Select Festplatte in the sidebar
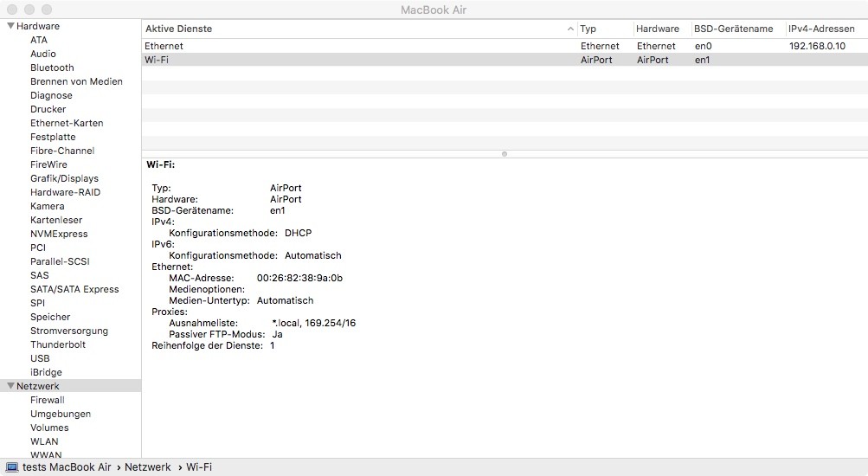868x476 pixels. tap(53, 137)
